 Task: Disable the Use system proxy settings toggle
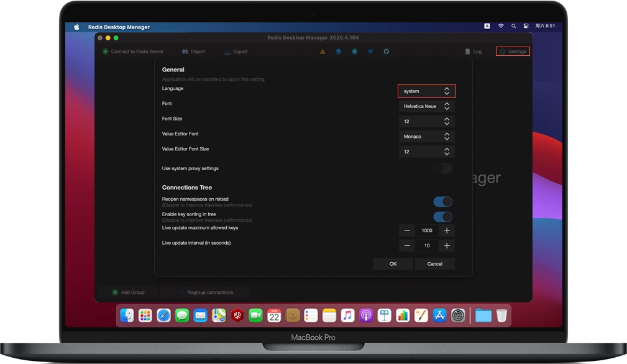coord(442,168)
